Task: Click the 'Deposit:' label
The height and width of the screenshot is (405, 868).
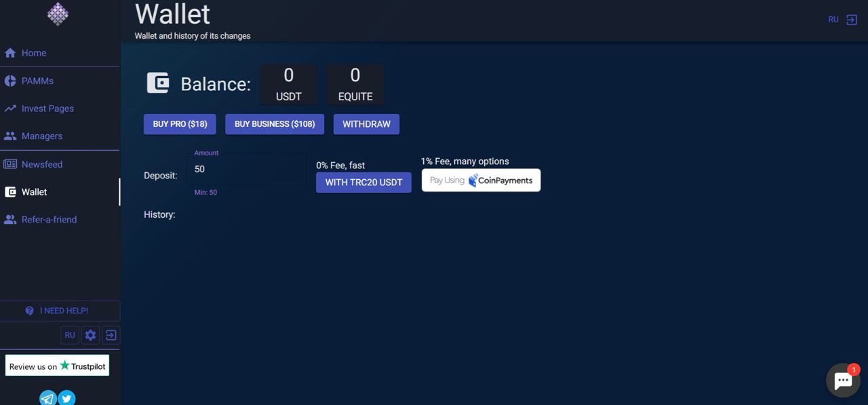Action: [161, 176]
